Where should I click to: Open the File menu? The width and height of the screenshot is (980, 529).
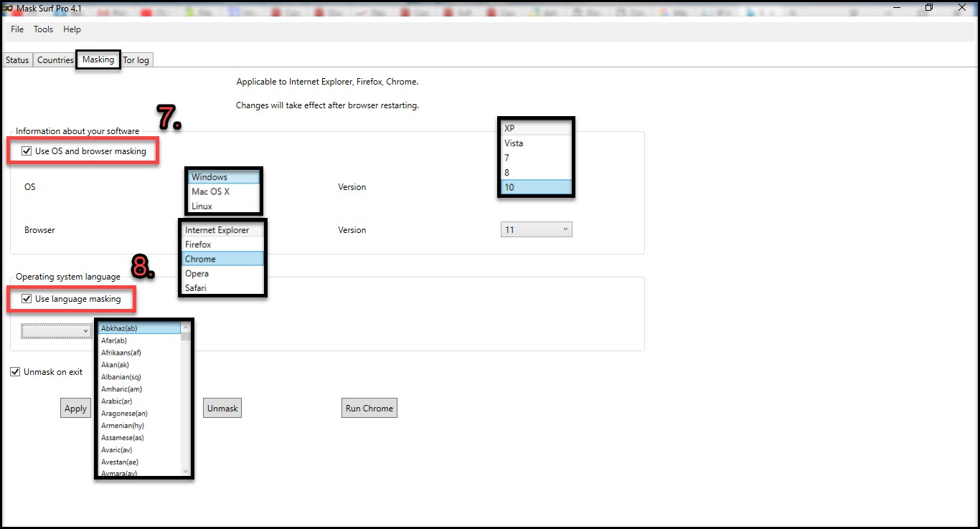pos(17,29)
